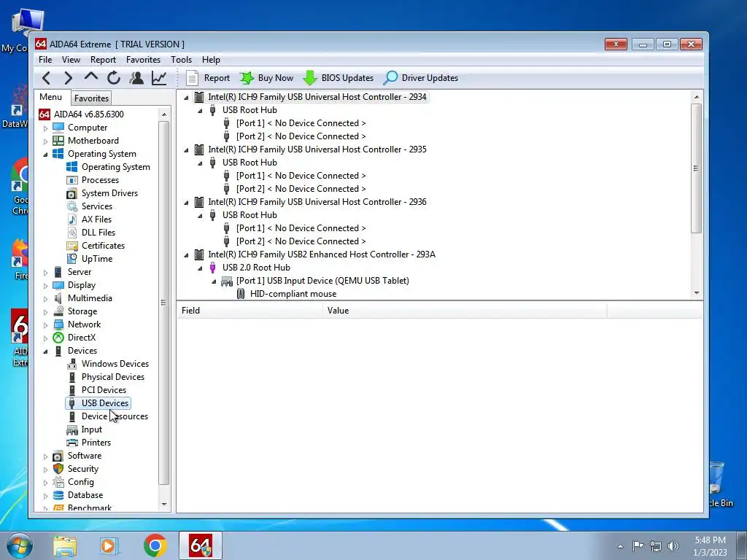Open the Report menu in the menu bar

[103, 60]
